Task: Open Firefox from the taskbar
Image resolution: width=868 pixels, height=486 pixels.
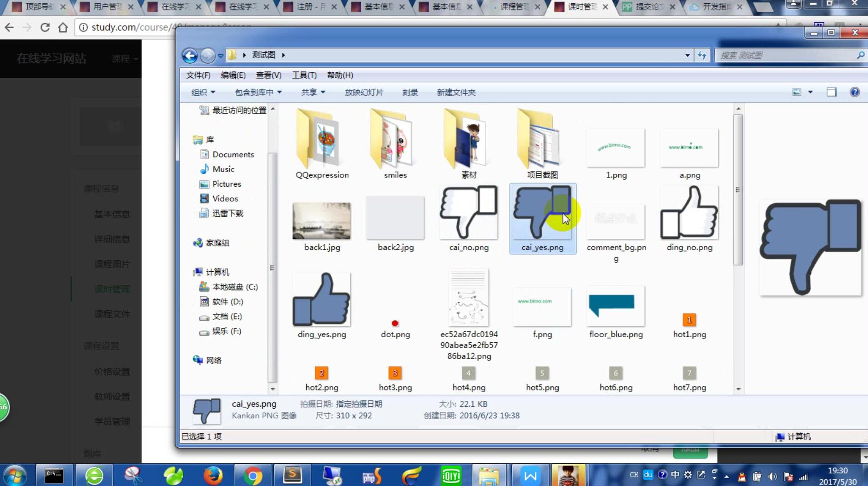Action: [213, 476]
